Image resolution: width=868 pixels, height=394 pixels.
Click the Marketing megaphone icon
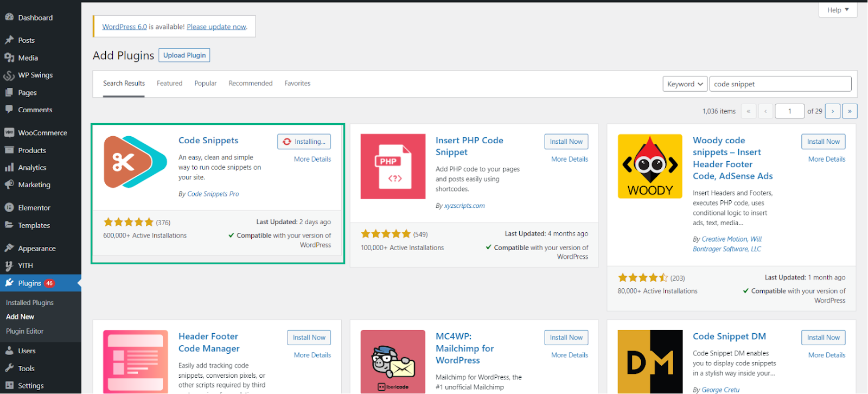(x=9, y=185)
